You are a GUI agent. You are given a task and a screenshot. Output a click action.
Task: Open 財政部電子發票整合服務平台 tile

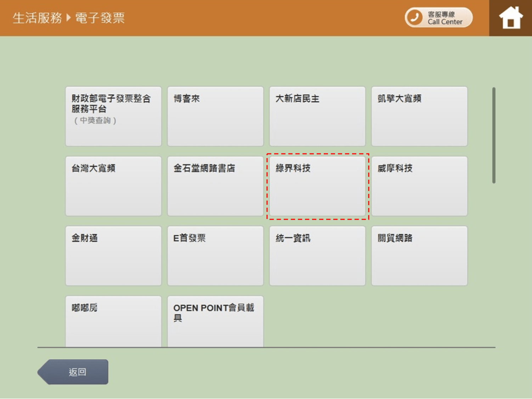[x=113, y=116]
